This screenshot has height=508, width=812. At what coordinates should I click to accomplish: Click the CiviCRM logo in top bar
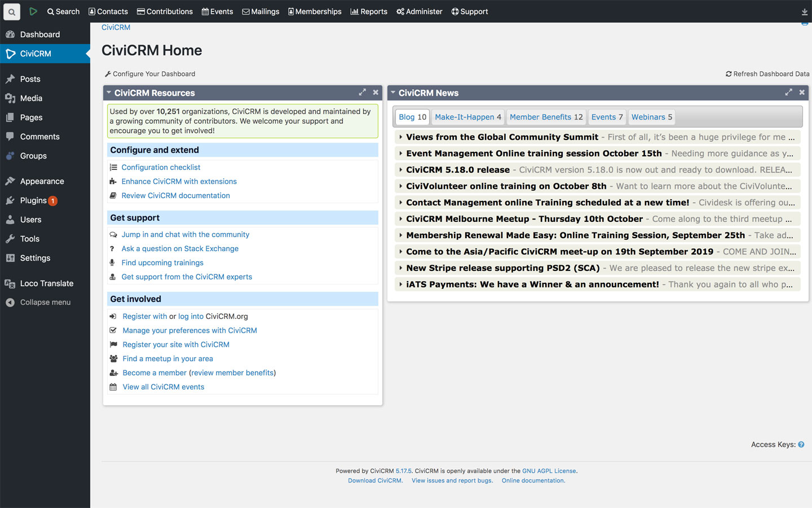click(x=33, y=11)
